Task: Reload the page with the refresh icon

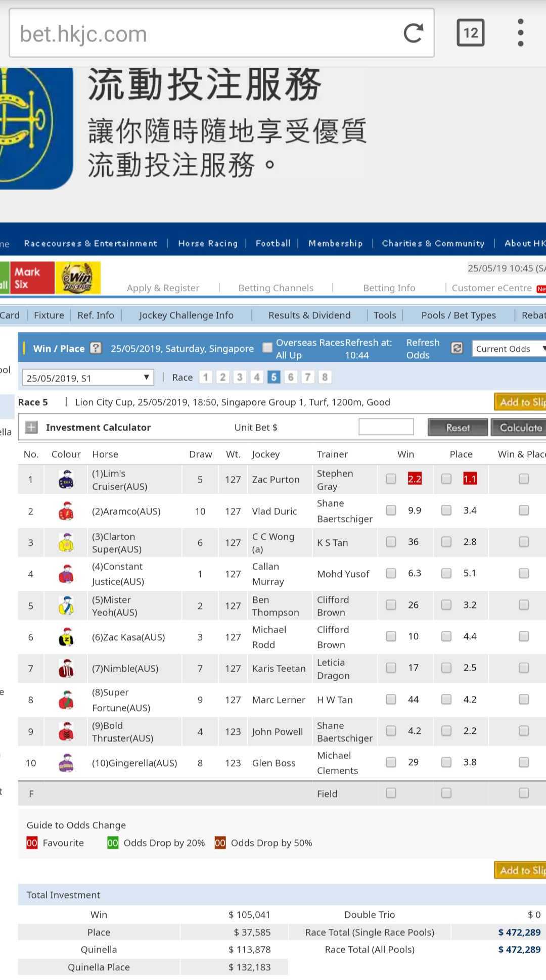Action: click(413, 33)
